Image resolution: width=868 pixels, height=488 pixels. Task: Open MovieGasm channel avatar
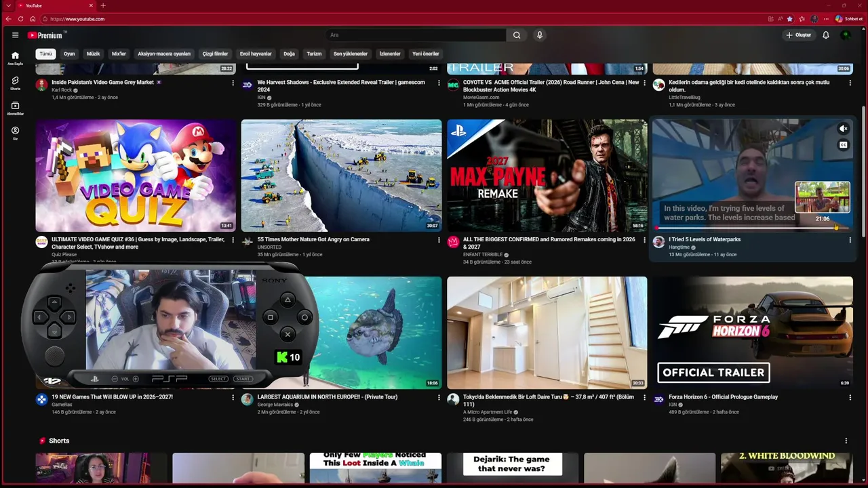click(453, 85)
